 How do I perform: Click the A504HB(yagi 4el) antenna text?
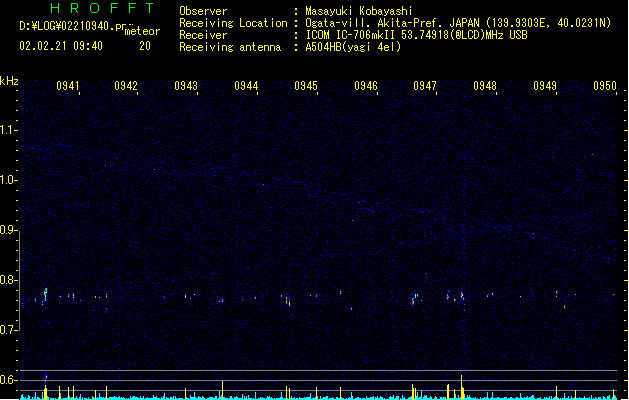[353, 47]
